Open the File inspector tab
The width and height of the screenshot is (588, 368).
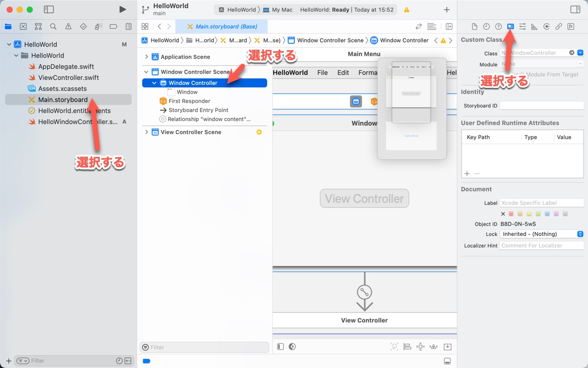click(475, 26)
